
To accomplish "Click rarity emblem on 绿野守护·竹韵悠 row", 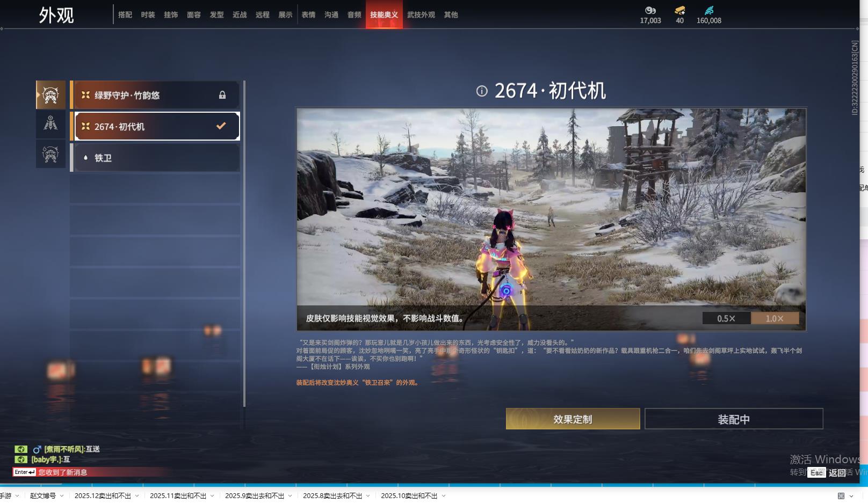I will (85, 95).
